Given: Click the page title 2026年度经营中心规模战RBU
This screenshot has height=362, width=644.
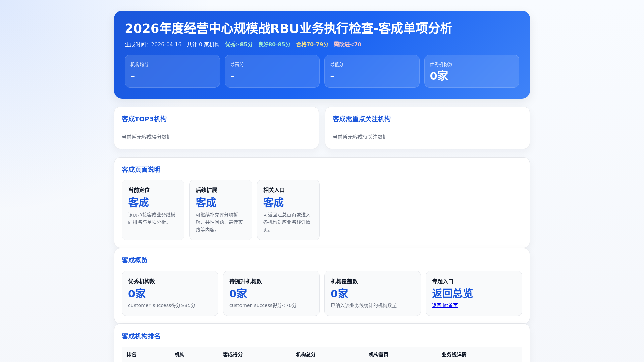Looking at the screenshot, I should tap(289, 28).
